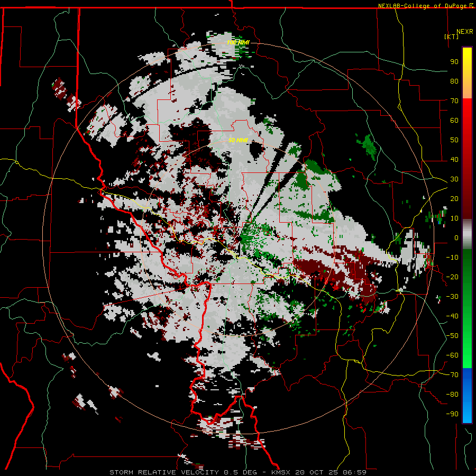Click the -60 value on the velocity scale
This screenshot has width=476, height=476.
(x=452, y=355)
